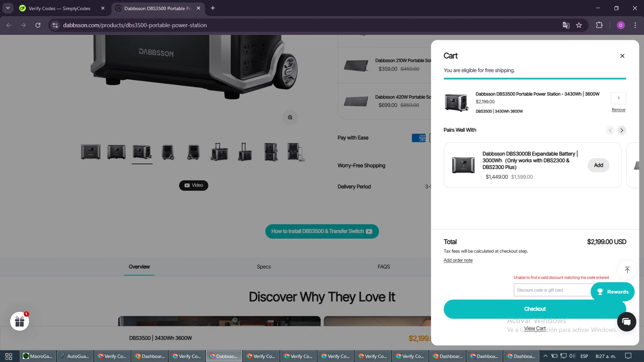Open a new browser tab
Image resolution: width=644 pixels, height=362 pixels.
click(213, 8)
